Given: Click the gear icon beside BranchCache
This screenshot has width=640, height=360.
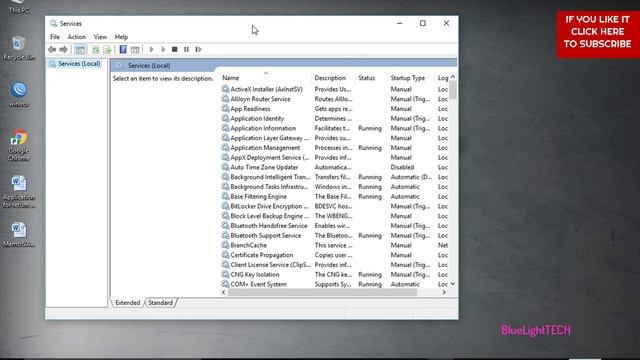Looking at the screenshot, I should point(225,245).
